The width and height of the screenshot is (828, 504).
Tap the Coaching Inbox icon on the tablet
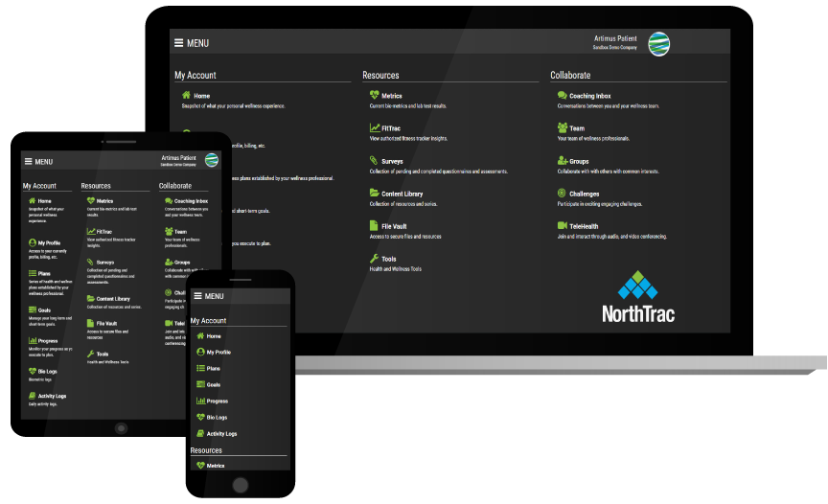pyautogui.click(x=169, y=200)
